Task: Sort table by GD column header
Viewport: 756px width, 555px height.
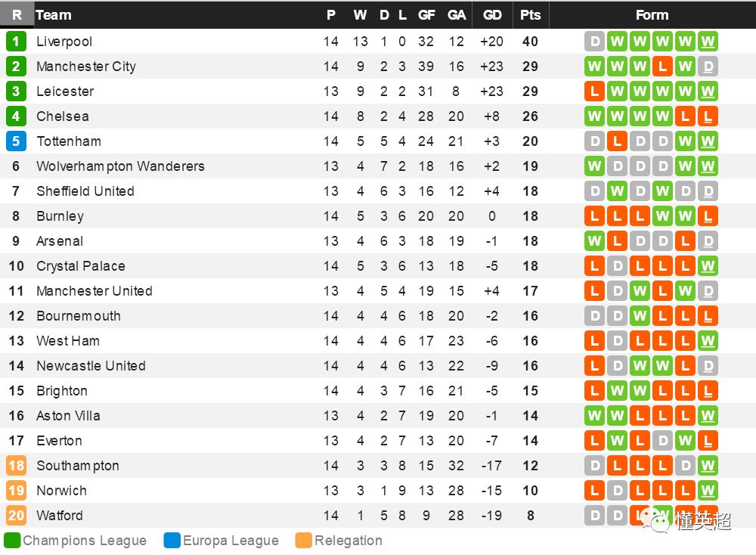Action: tap(492, 15)
